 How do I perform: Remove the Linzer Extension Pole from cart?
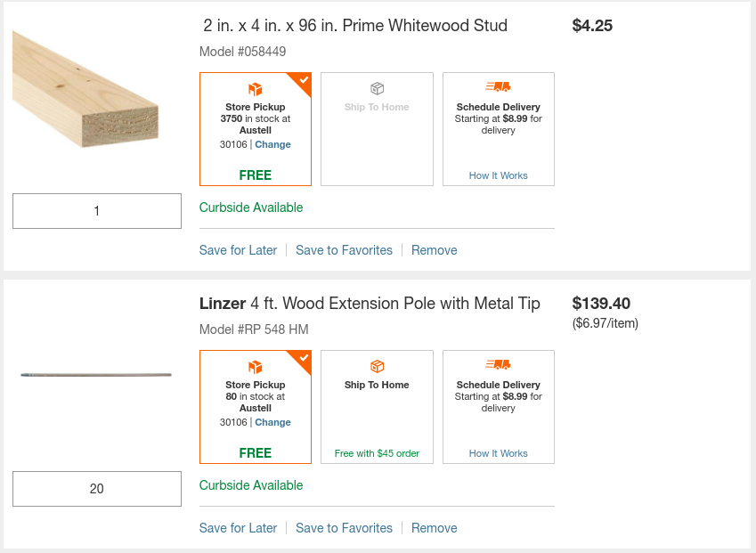point(434,528)
